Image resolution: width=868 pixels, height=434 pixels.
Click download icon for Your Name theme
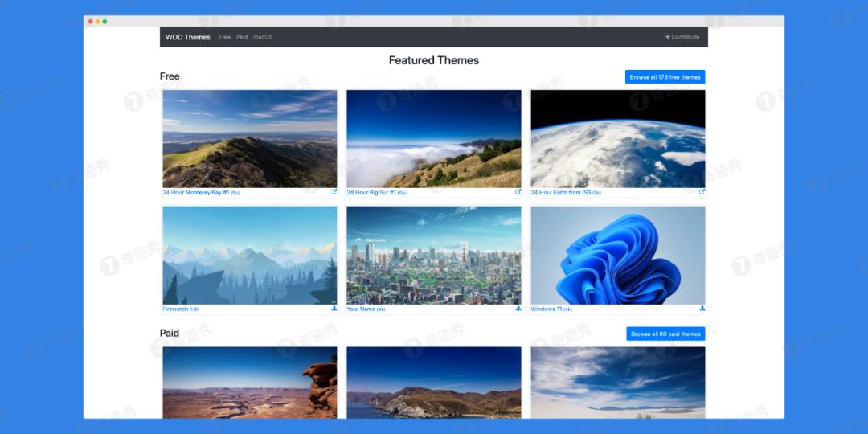point(518,309)
